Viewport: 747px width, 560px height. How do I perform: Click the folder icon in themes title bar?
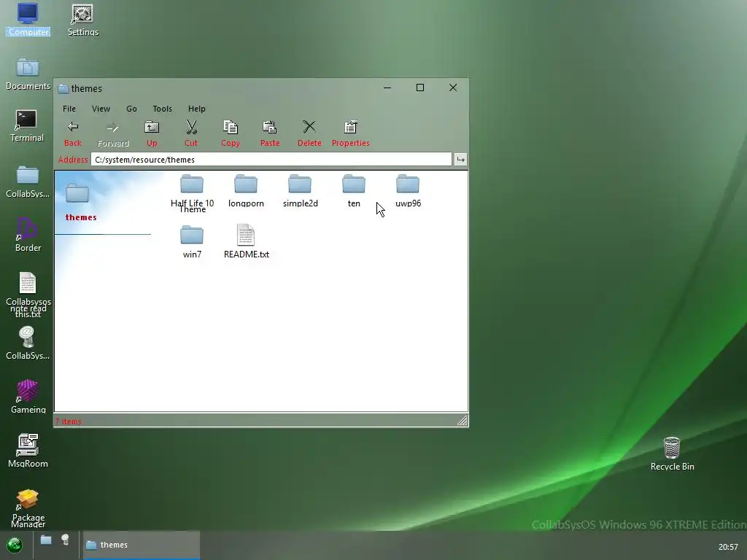pyautogui.click(x=63, y=88)
